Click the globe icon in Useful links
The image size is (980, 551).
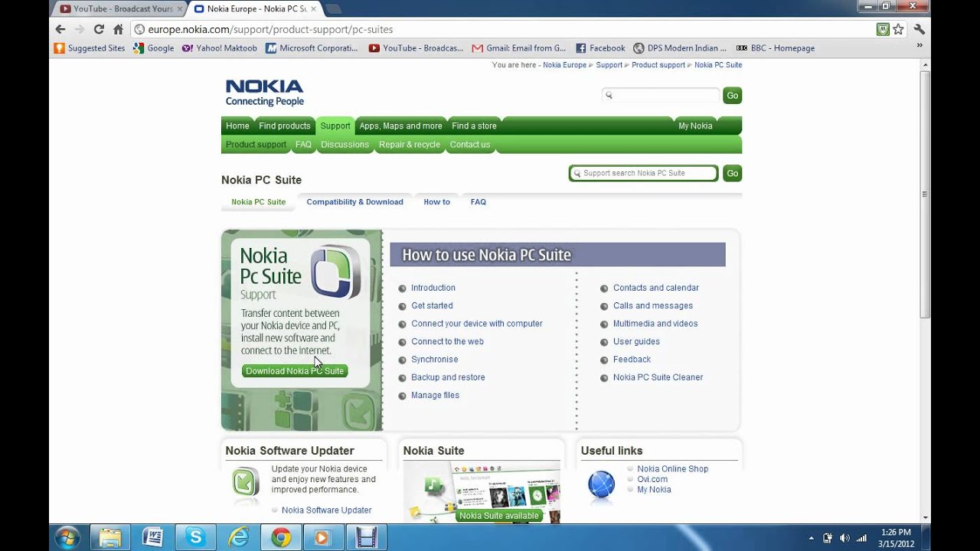tap(601, 484)
